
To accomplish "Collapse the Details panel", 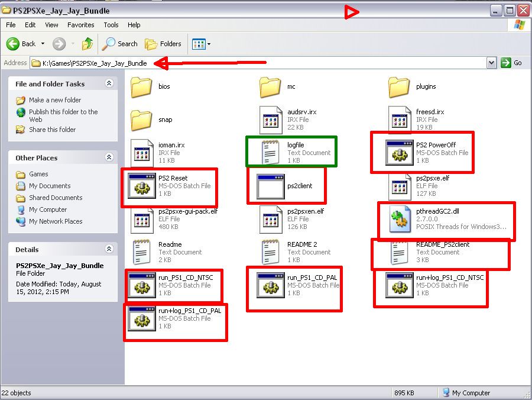I will pos(109,249).
